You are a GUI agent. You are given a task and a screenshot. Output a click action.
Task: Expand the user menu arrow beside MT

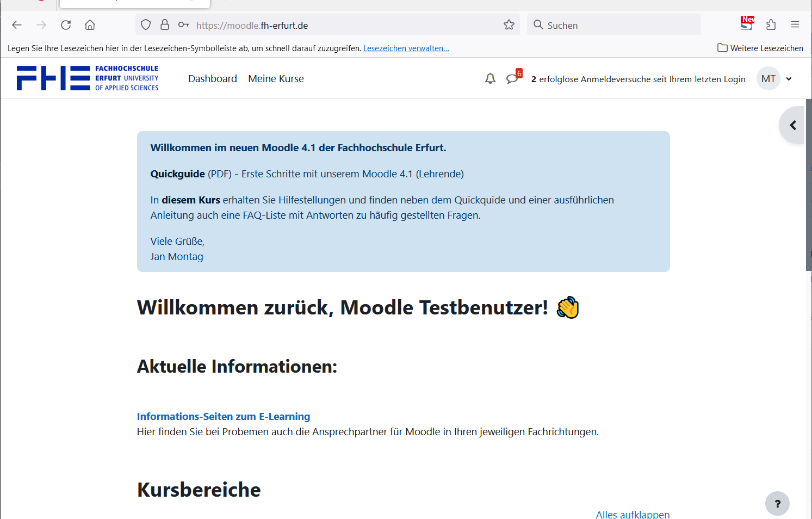(x=789, y=79)
